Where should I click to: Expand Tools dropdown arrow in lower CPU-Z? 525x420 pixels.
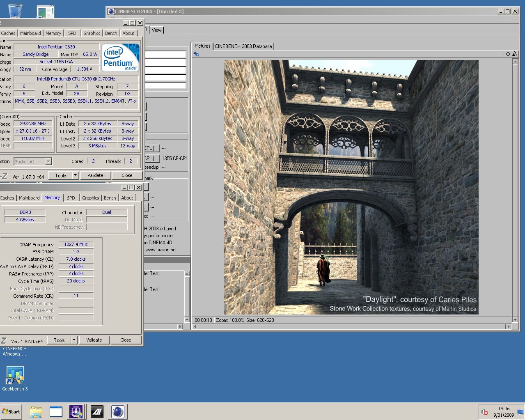click(74, 340)
